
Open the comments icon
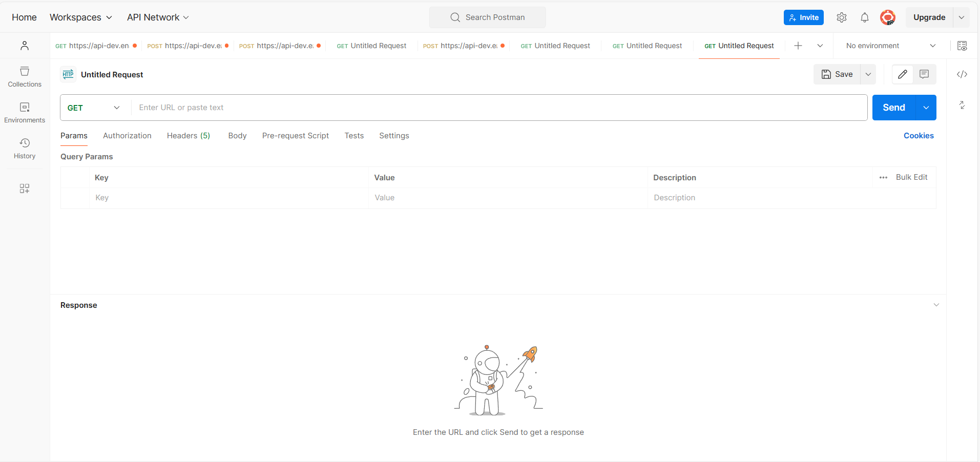pyautogui.click(x=924, y=74)
